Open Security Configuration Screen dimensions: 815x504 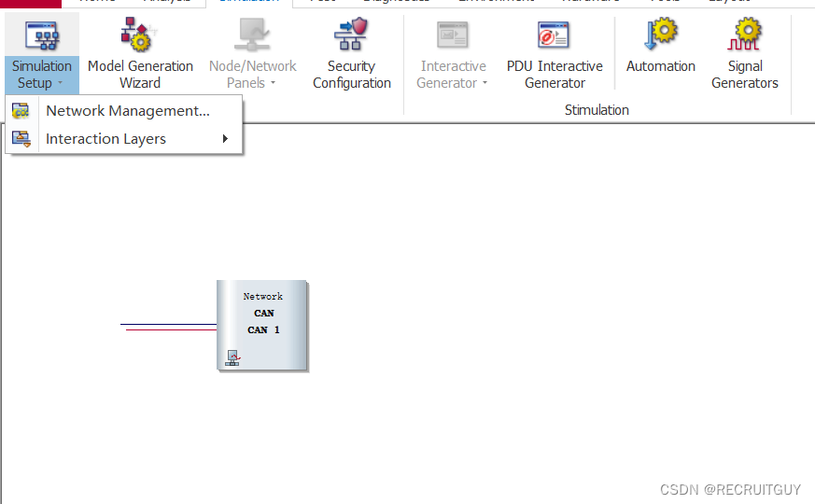[x=351, y=54]
